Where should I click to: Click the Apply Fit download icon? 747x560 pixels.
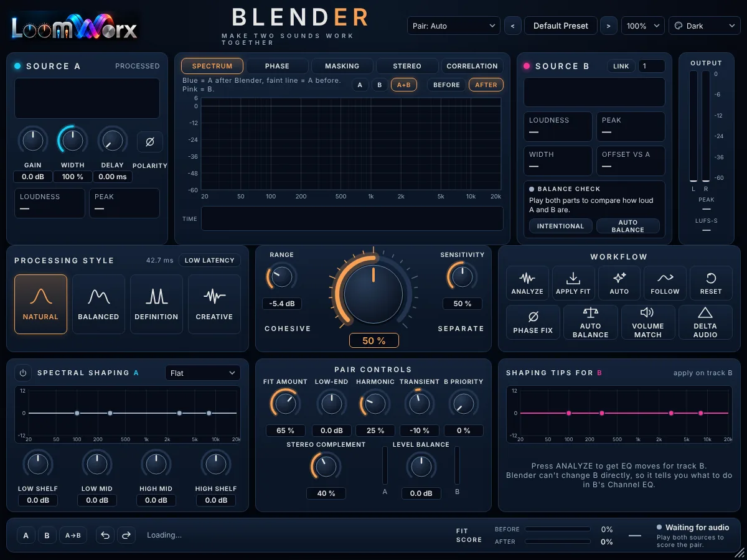(x=573, y=283)
